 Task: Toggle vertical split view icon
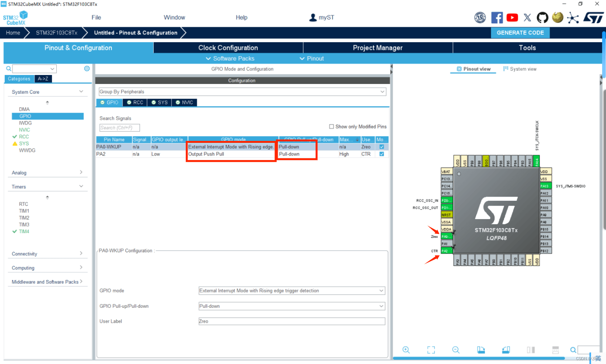click(531, 350)
